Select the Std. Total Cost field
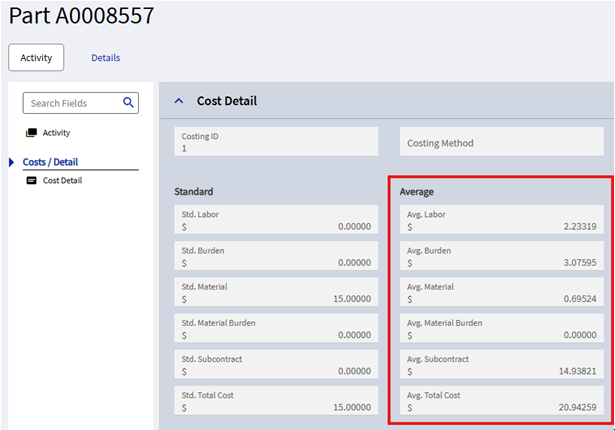This screenshot has width=615, height=430. point(276,401)
